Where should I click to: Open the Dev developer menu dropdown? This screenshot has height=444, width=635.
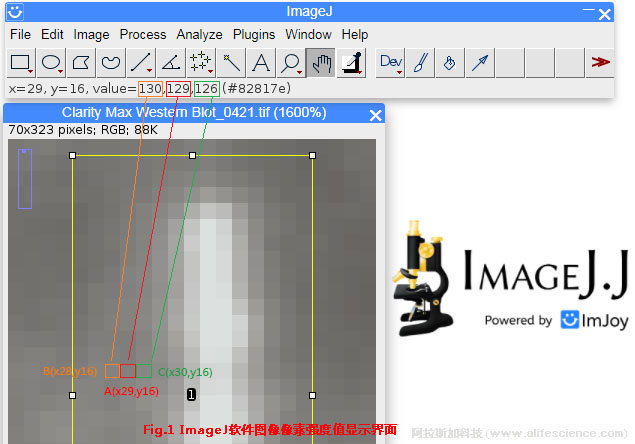tap(391, 63)
